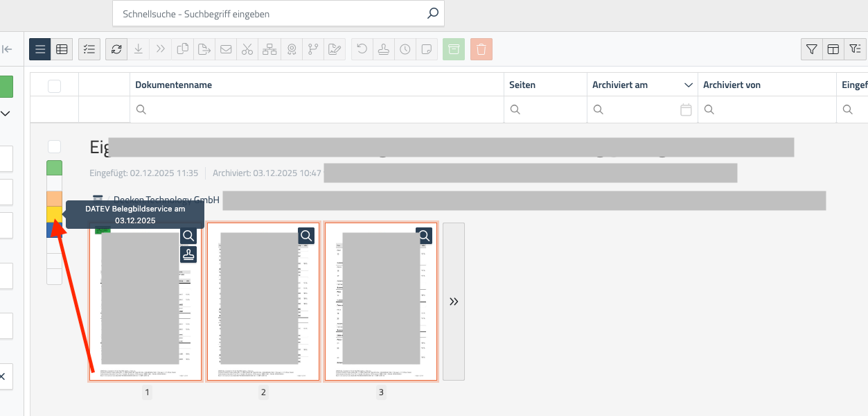
Task: Click the clock history icon in the toolbar
Action: [405, 49]
